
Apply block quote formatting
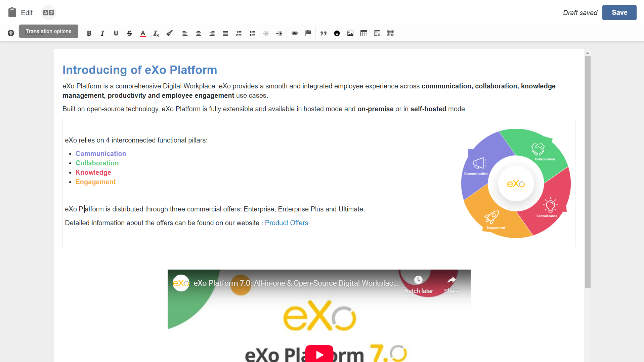324,33
